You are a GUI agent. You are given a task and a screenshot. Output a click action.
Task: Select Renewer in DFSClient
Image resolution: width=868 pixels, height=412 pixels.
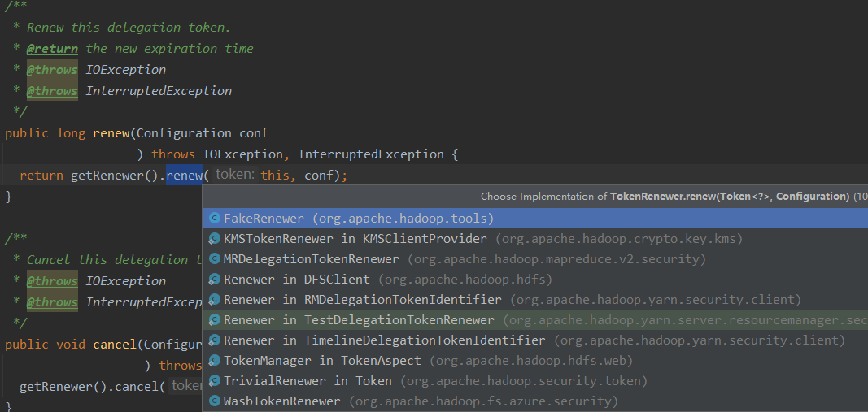[535, 280]
